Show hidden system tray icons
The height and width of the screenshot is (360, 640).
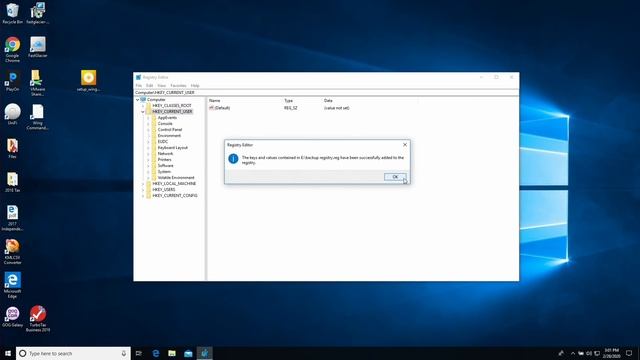(573, 353)
